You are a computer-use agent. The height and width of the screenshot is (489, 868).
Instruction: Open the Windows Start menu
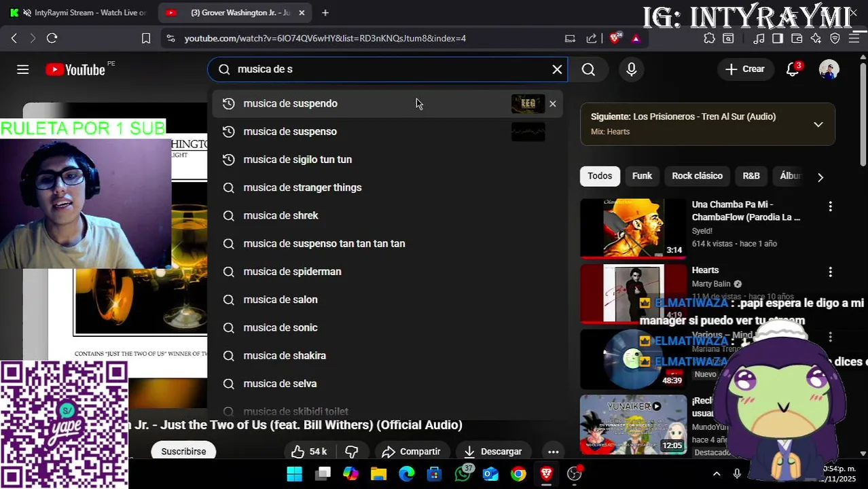pos(294,474)
